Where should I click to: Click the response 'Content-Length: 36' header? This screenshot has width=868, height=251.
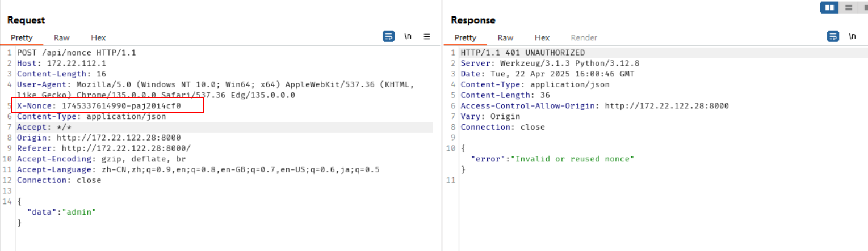point(505,95)
